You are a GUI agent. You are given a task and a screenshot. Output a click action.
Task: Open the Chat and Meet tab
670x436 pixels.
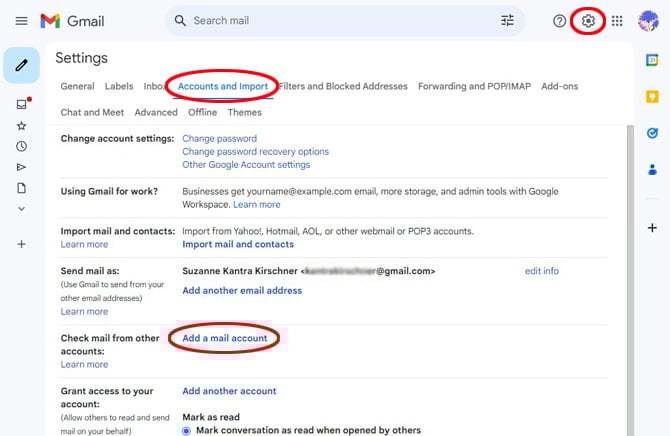click(92, 112)
